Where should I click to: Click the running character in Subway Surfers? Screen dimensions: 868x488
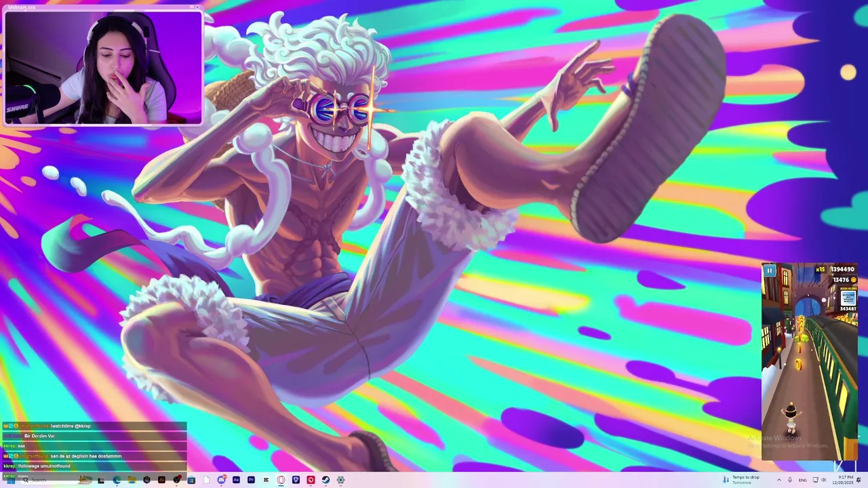[791, 418]
